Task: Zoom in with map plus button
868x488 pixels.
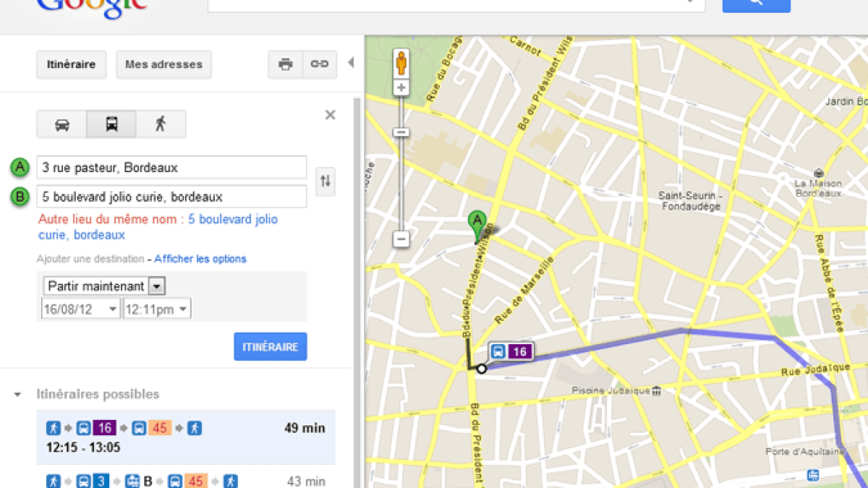Action: pos(401,88)
